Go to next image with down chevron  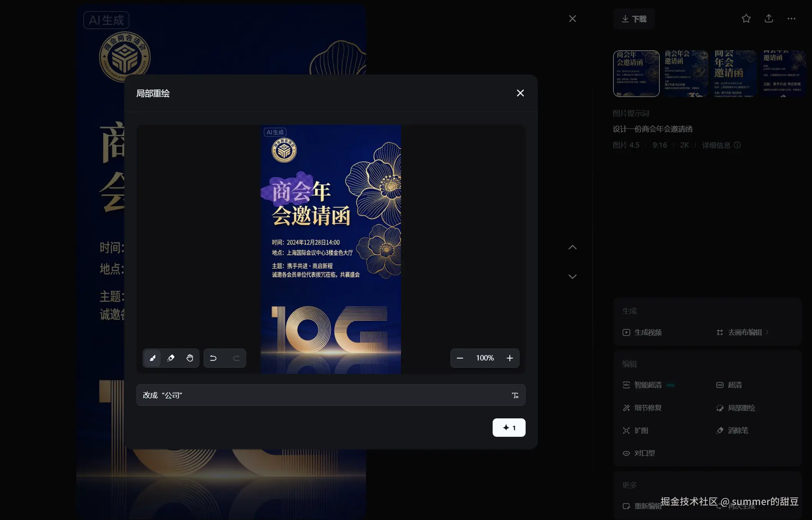(x=572, y=276)
